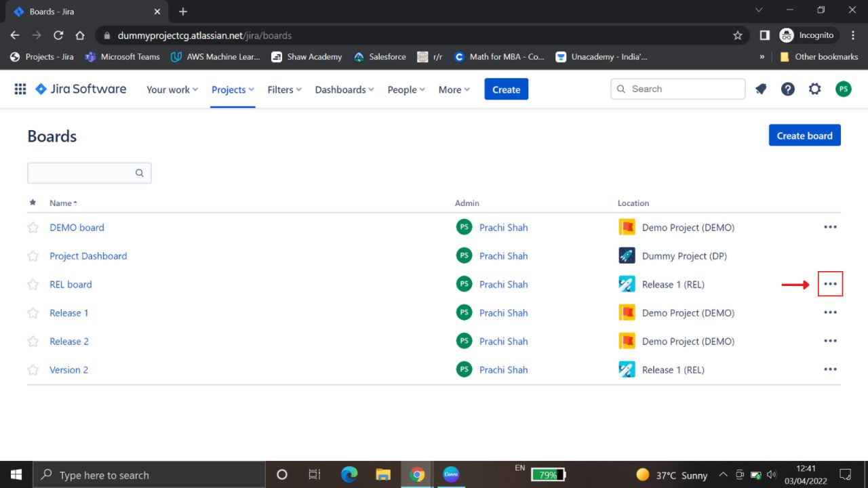
Task: Open the Salesforce bookmark
Action: 380,57
